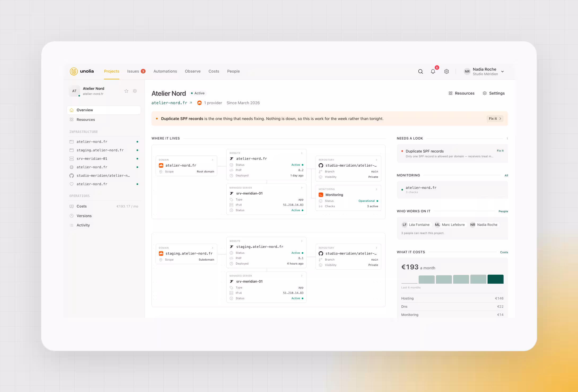Expand the Monitoring card chevron
The height and width of the screenshot is (392, 578).
click(x=376, y=189)
